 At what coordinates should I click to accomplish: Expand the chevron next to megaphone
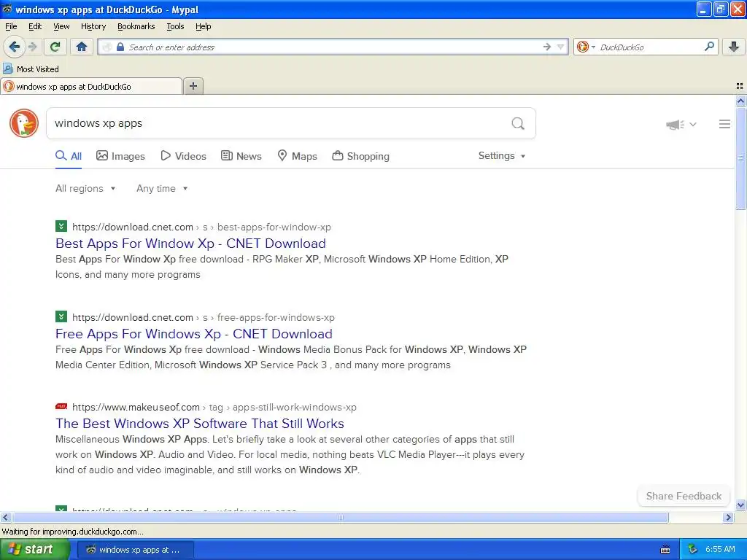click(x=693, y=124)
